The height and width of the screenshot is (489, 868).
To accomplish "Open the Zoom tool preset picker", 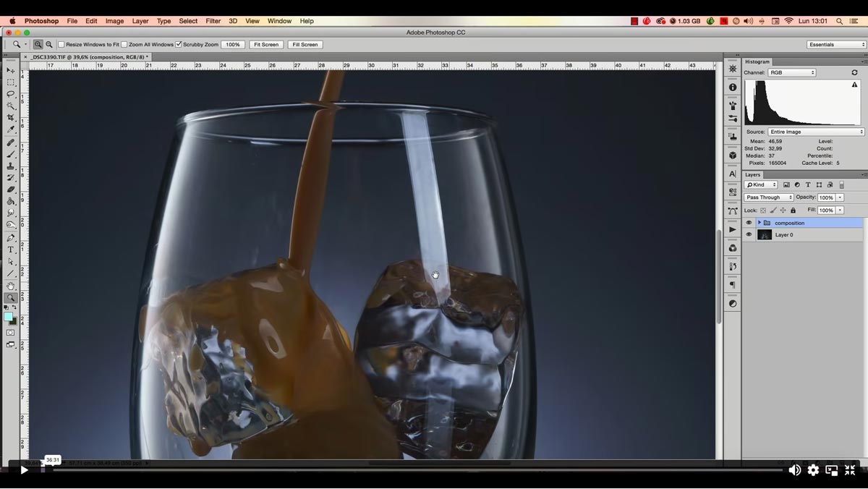I will (19, 45).
